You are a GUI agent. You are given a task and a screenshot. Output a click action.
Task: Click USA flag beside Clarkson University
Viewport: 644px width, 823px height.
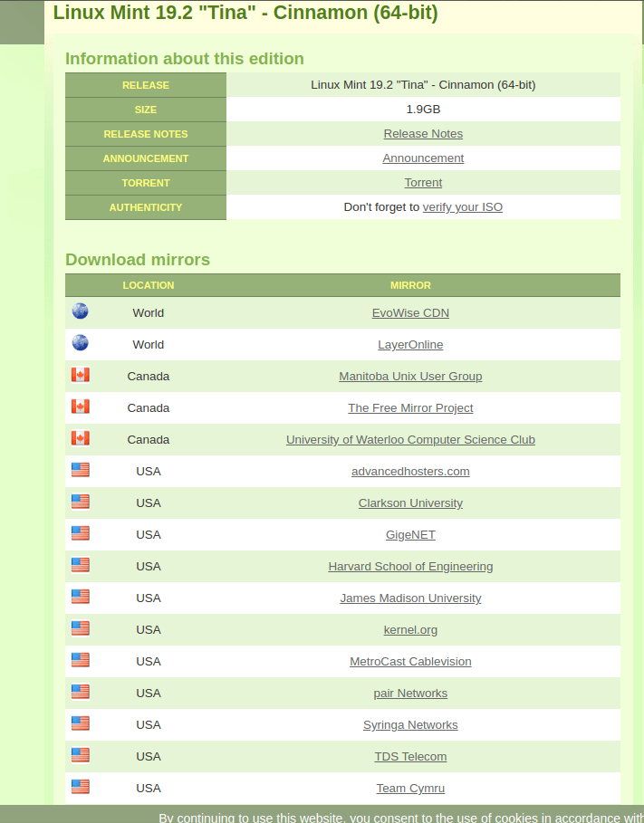tap(81, 502)
